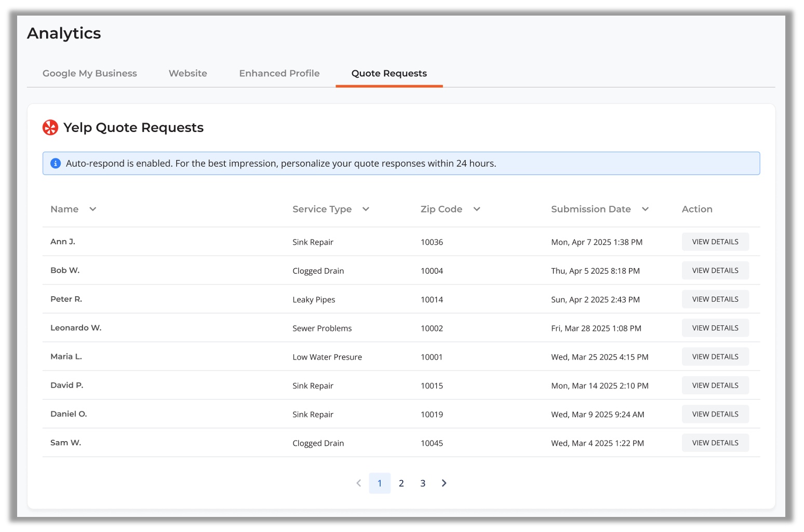Click the Leaky Pipes service type

pyautogui.click(x=314, y=300)
